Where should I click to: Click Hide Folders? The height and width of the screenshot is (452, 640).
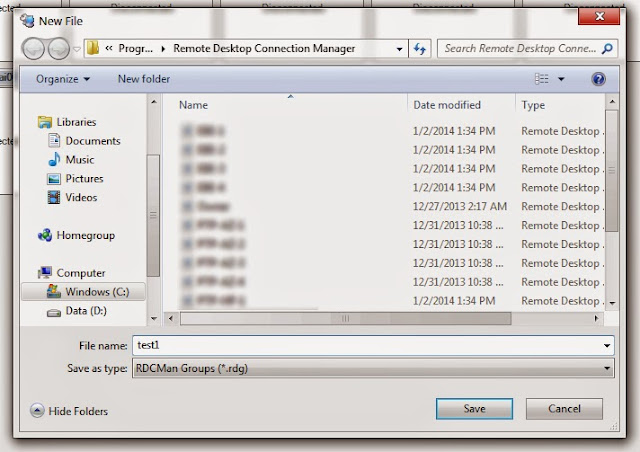tap(78, 411)
